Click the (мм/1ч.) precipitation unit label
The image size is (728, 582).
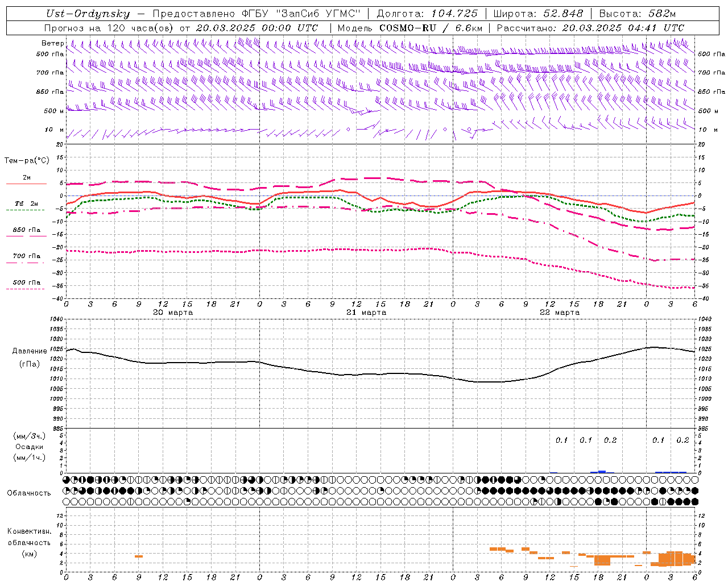(x=29, y=458)
